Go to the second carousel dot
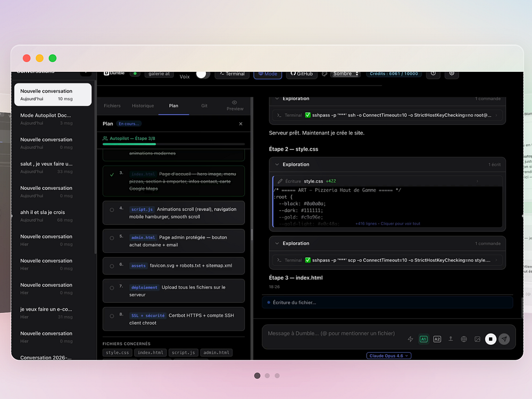The image size is (532, 399). (268, 376)
